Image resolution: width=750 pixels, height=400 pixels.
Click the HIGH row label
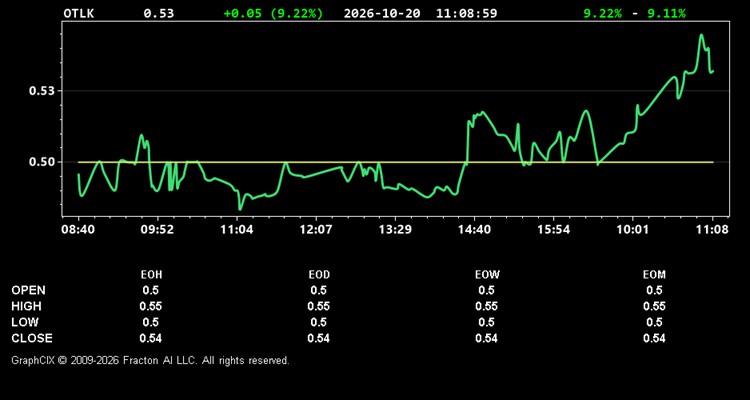click(x=26, y=306)
